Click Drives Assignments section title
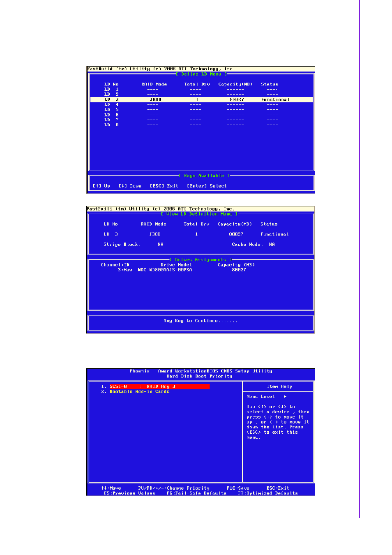The height and width of the screenshot is (555, 392). pyautogui.click(x=201, y=260)
